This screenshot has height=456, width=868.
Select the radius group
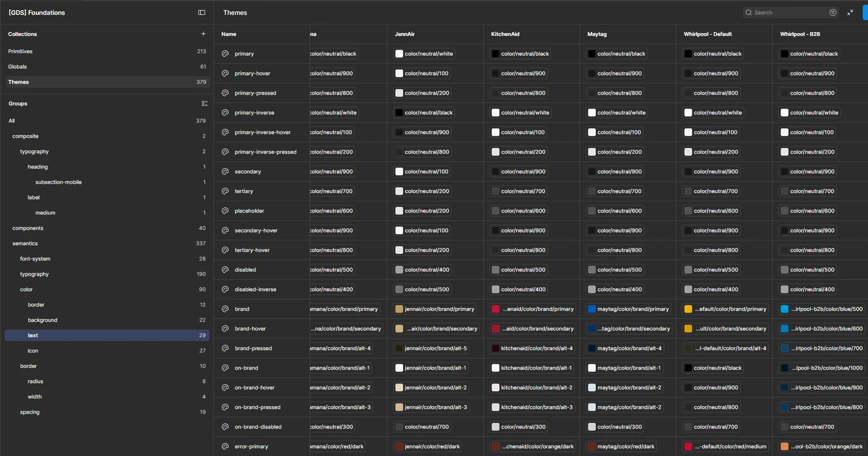(x=107, y=382)
